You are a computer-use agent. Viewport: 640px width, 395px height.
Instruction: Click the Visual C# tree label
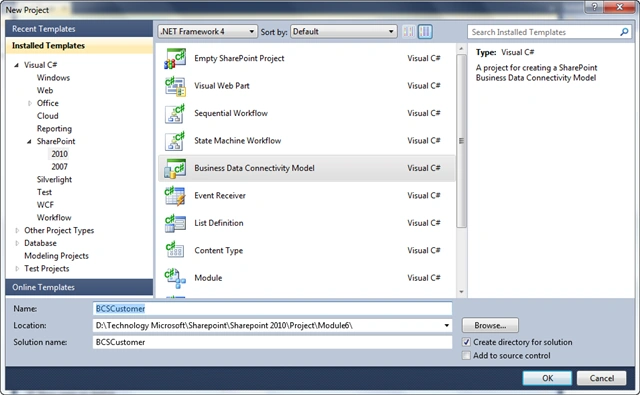click(x=40, y=65)
